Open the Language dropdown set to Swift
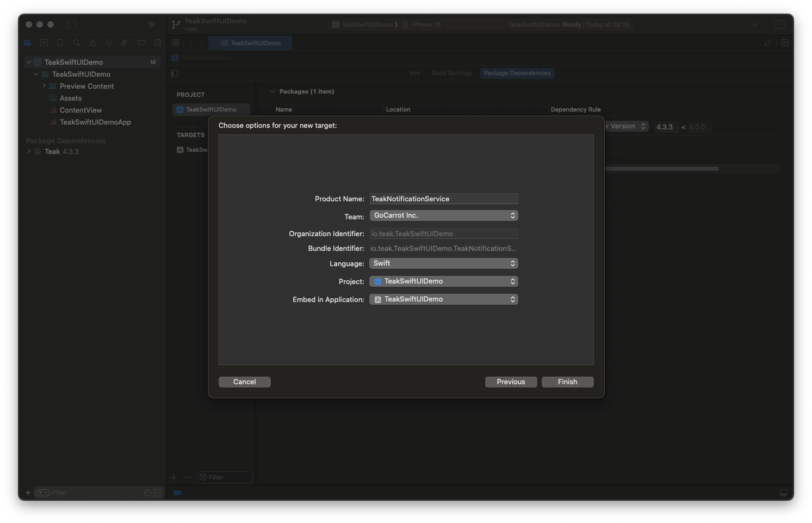 pos(444,263)
